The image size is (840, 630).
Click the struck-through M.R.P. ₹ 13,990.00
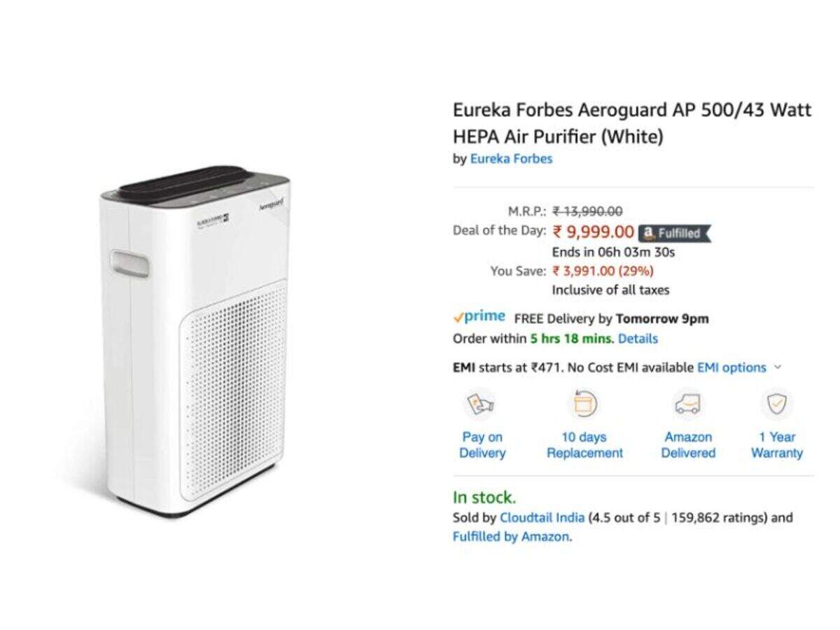tap(587, 211)
